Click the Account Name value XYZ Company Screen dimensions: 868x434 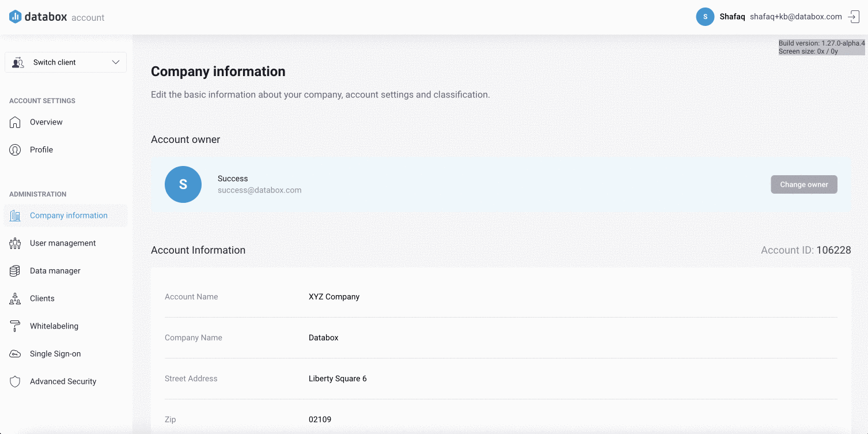click(x=334, y=297)
